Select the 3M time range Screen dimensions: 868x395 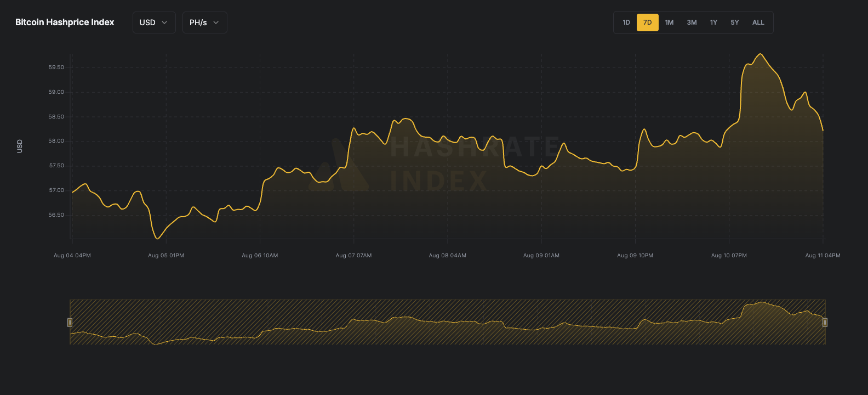(x=692, y=22)
